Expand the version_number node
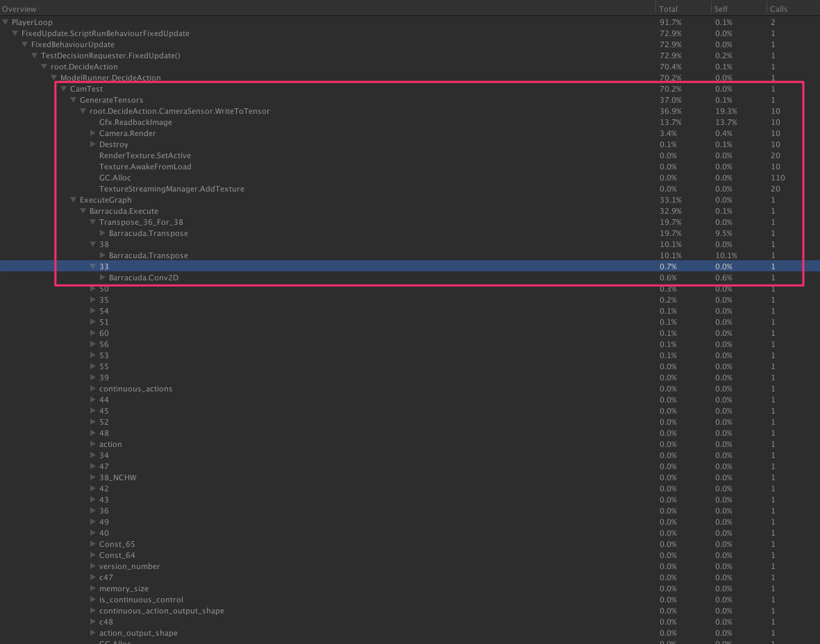This screenshot has width=820, height=644. click(x=93, y=566)
